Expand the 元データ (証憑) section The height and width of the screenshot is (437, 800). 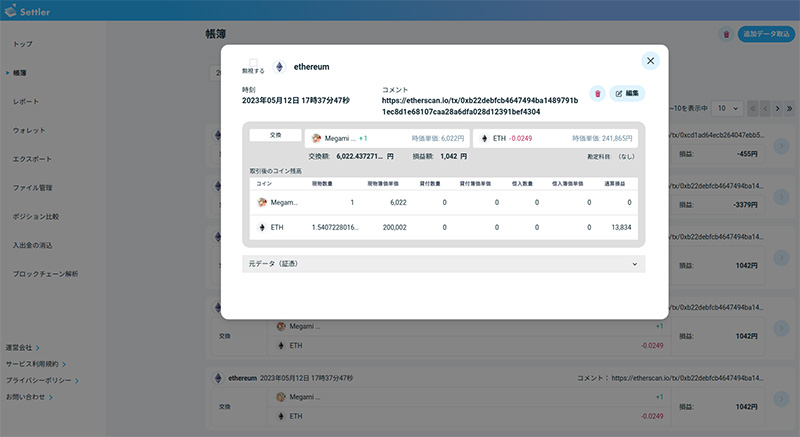pos(443,264)
